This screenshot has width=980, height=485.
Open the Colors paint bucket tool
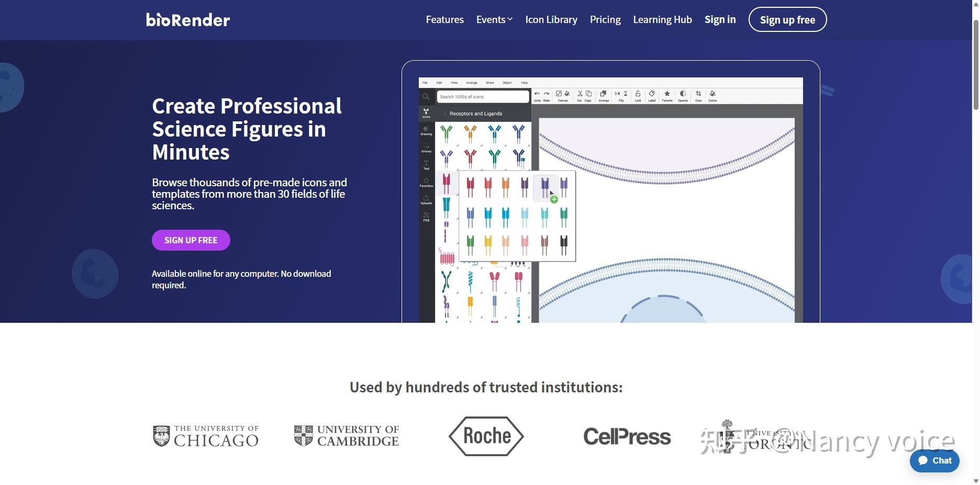pos(712,94)
